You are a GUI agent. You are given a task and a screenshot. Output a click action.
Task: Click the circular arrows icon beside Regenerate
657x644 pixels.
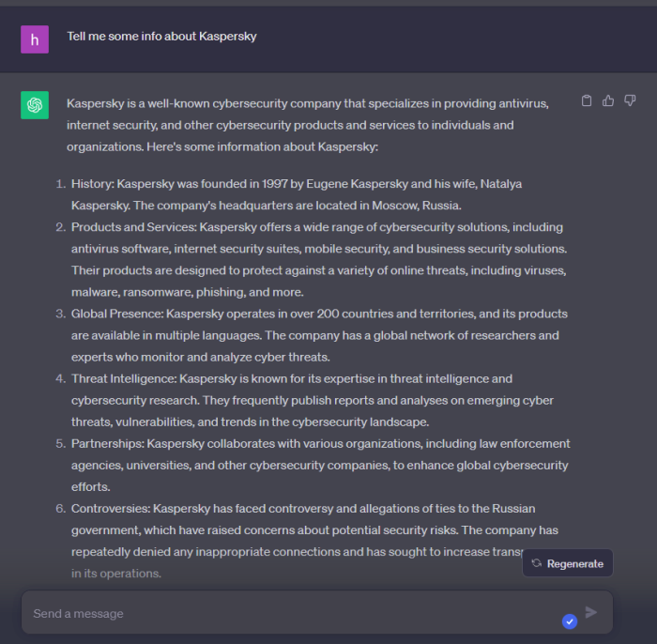tap(536, 563)
